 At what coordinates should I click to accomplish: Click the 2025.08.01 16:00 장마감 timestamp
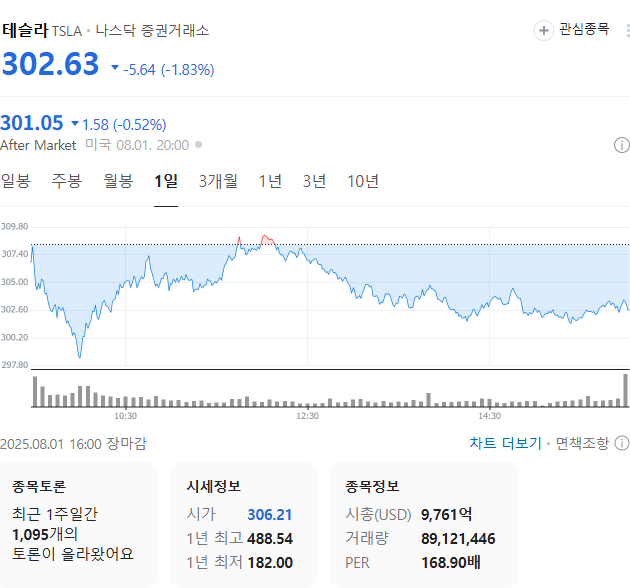coord(74,444)
